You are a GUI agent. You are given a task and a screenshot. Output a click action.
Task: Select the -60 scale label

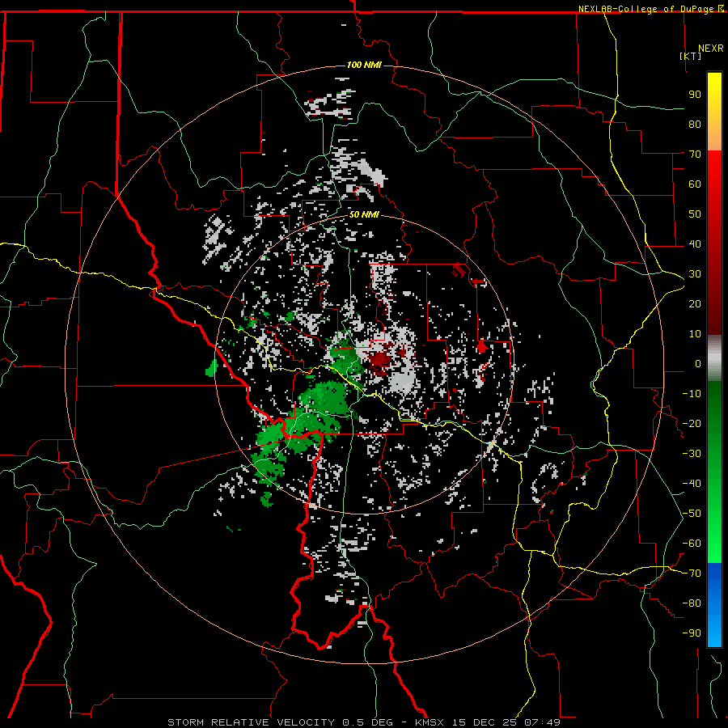point(692,544)
